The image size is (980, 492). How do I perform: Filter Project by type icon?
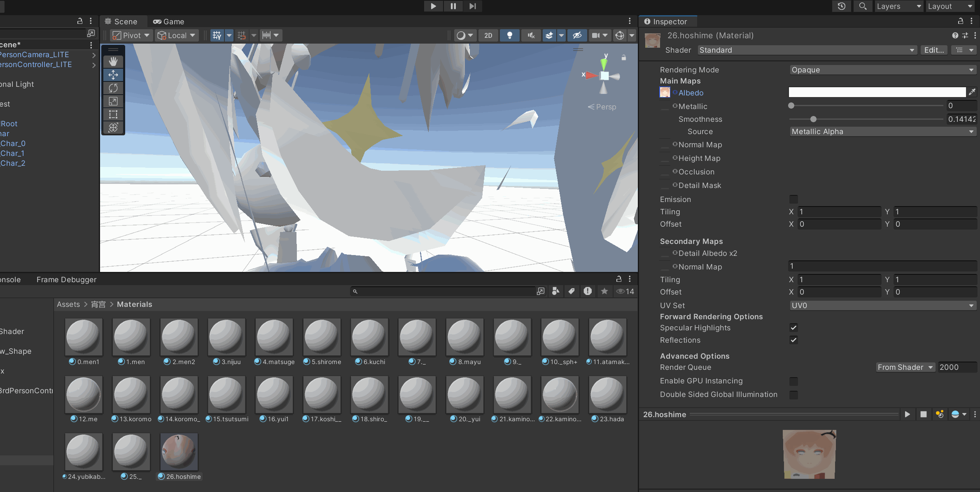(555, 292)
